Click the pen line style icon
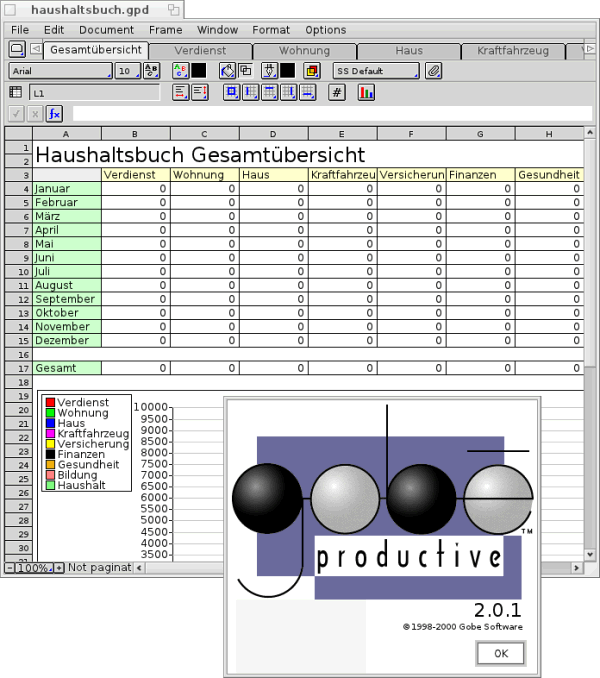600x678 pixels. [269, 71]
